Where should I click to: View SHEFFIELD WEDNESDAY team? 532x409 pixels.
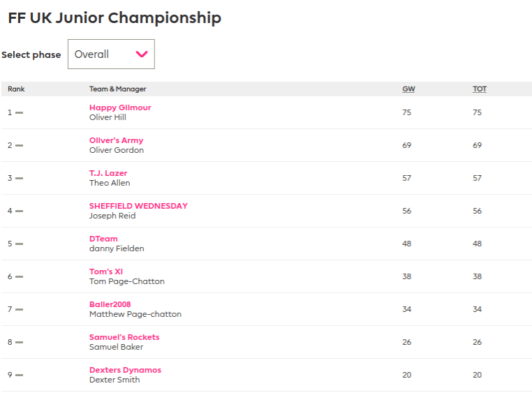138,206
